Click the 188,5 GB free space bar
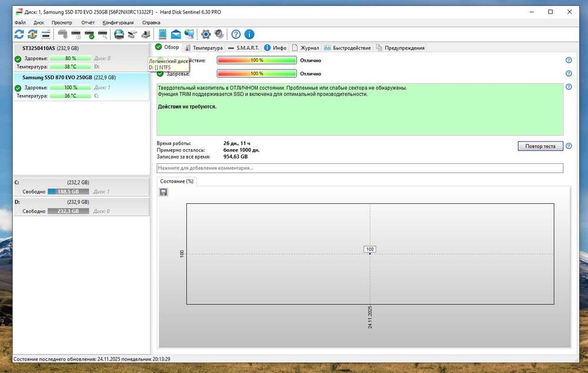588x373 pixels. pos(68,191)
